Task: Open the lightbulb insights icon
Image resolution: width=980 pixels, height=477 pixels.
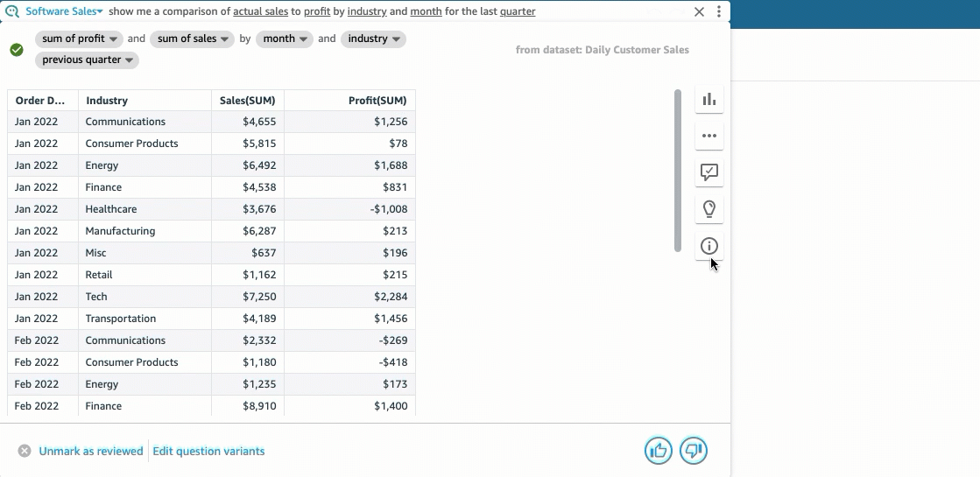Action: [x=709, y=208]
